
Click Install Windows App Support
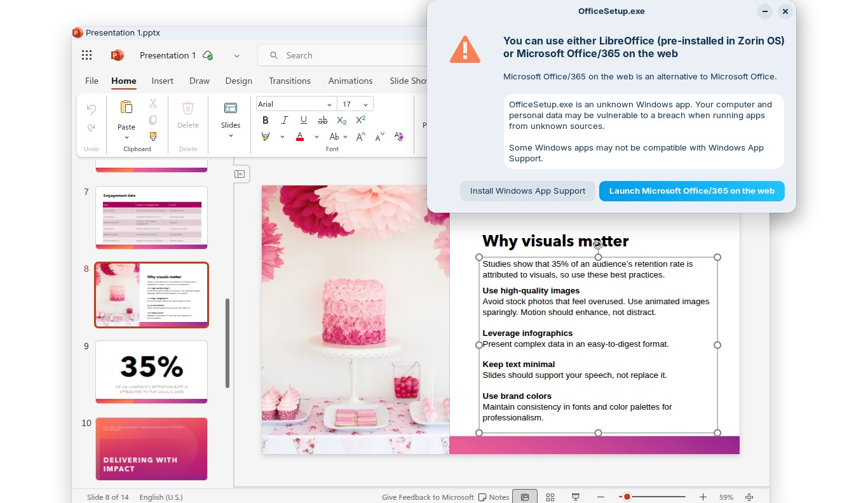[527, 191]
